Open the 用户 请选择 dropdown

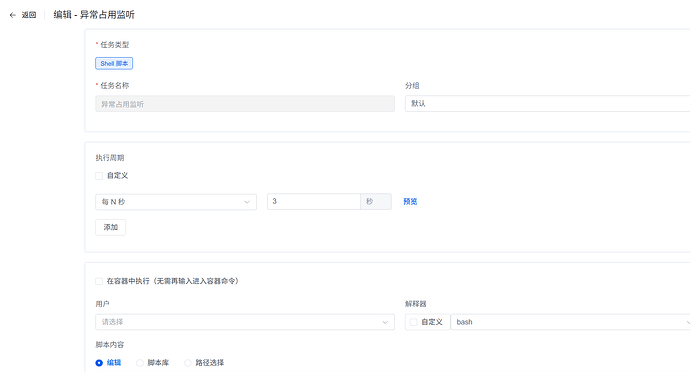click(245, 322)
